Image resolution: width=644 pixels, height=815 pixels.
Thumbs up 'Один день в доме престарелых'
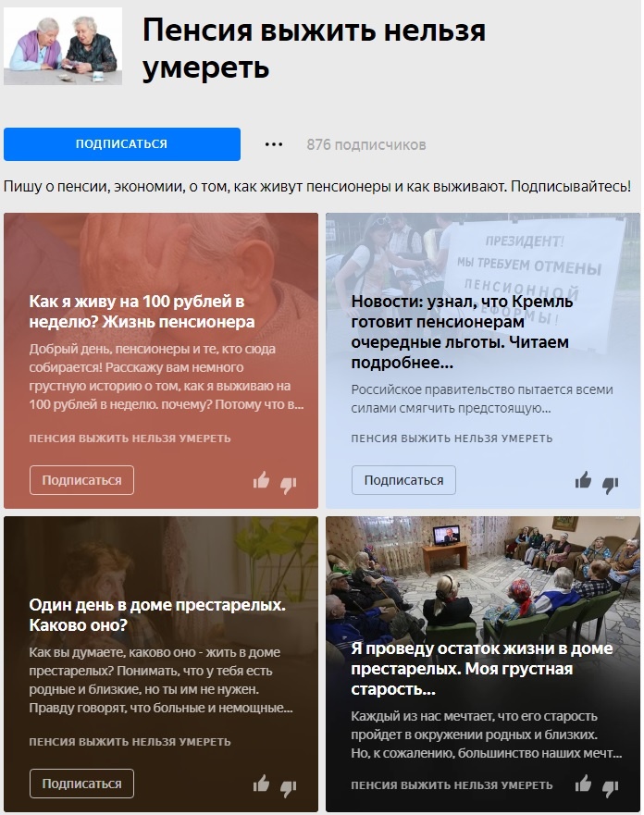click(x=261, y=784)
